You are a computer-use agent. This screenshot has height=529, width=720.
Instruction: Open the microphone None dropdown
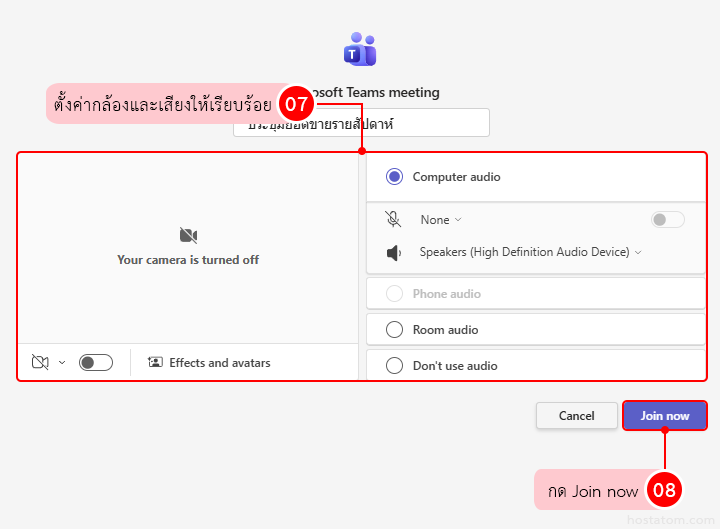pos(441,220)
